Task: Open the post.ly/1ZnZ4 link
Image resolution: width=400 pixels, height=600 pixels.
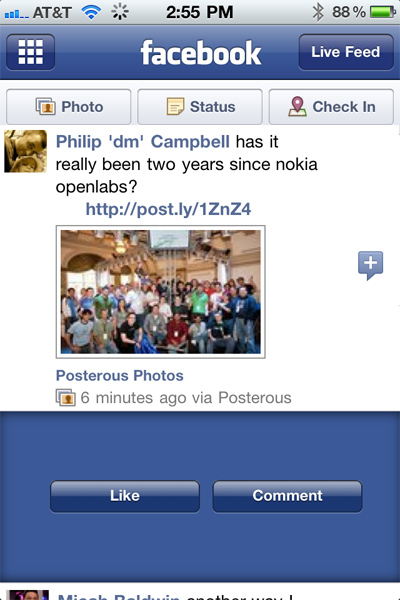Action: 168,209
